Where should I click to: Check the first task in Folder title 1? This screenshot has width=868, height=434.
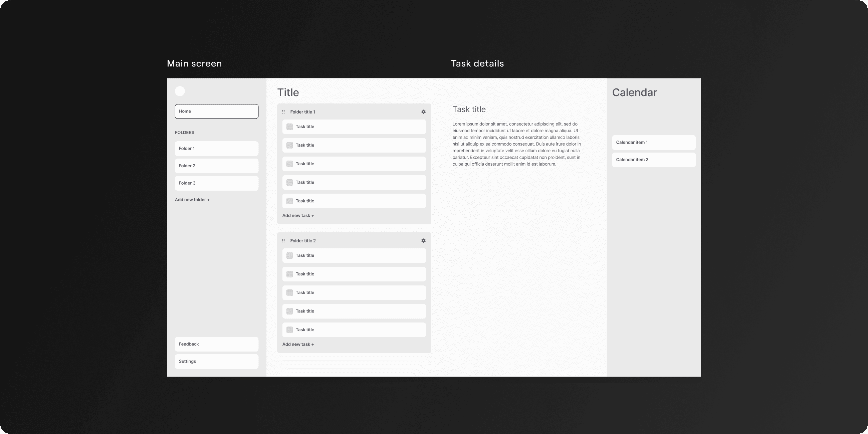coord(289,127)
